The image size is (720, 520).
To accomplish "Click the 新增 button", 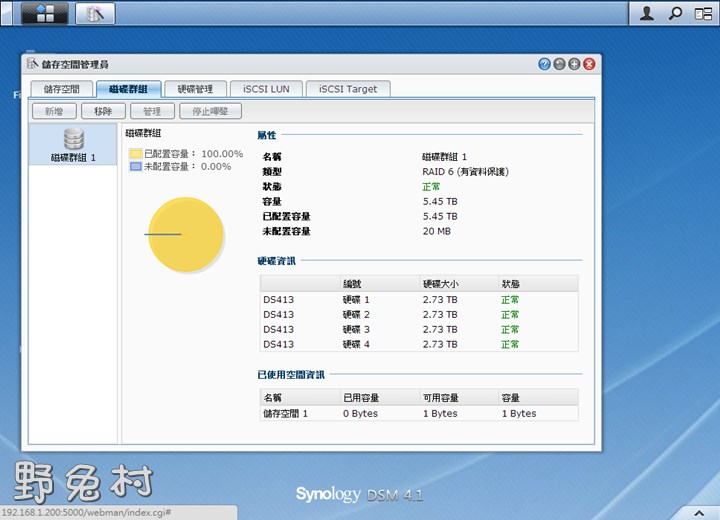I will click(x=54, y=111).
